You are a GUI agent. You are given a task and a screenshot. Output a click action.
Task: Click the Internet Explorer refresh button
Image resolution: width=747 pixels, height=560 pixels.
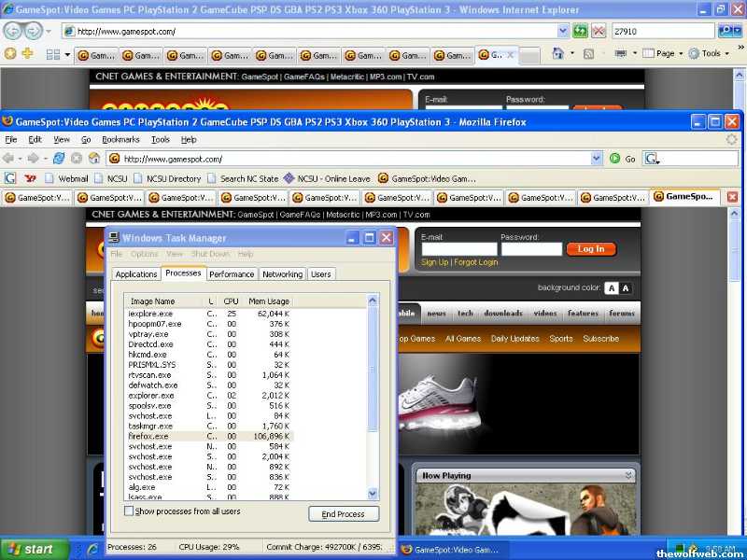tap(580, 31)
